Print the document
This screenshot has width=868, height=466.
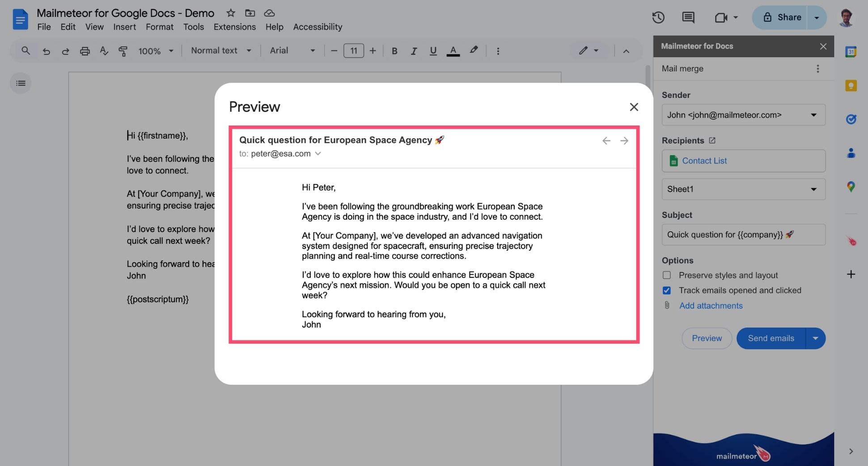tap(85, 51)
